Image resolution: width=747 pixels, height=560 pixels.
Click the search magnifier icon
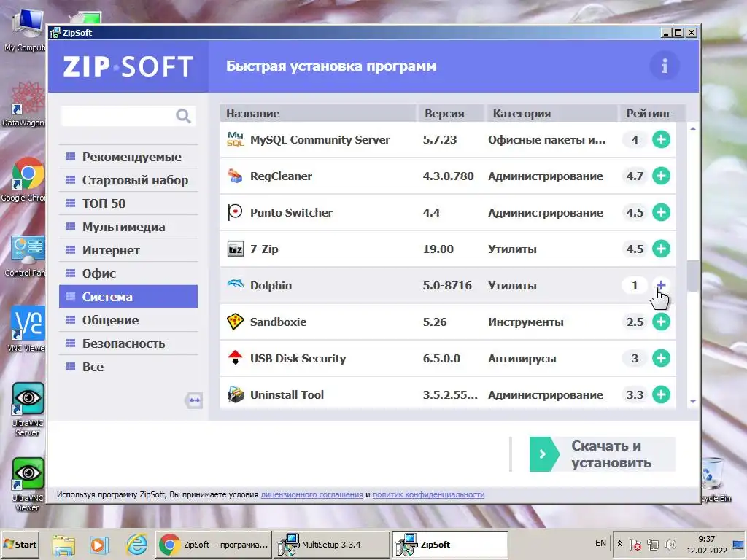tap(183, 116)
